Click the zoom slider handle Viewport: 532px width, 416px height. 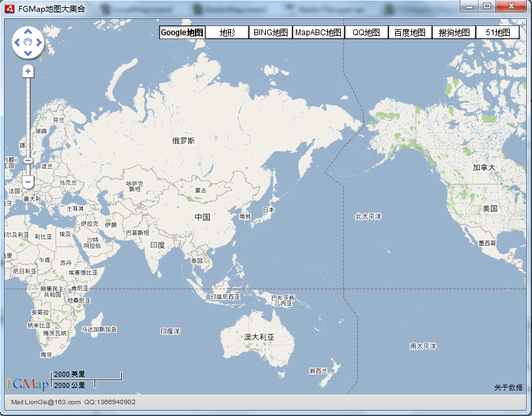(28, 160)
